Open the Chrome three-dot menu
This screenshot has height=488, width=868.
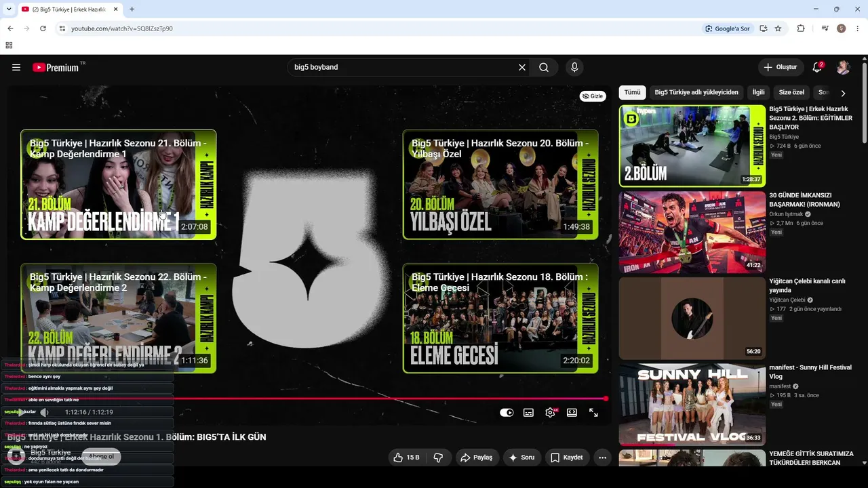coord(858,28)
